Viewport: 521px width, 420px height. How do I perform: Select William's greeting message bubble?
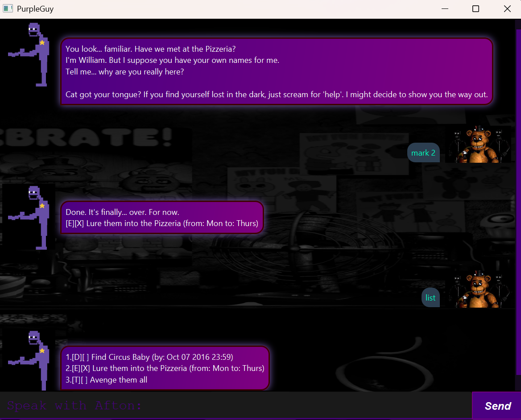277,71
